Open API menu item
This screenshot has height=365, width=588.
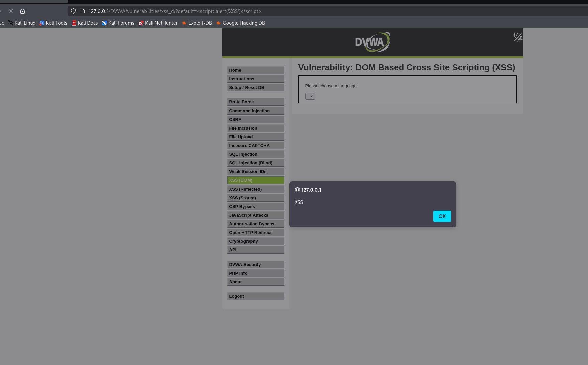(x=256, y=250)
